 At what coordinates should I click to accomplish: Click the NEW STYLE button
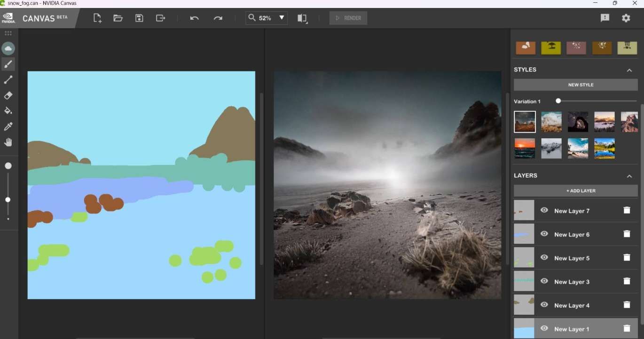click(x=575, y=85)
